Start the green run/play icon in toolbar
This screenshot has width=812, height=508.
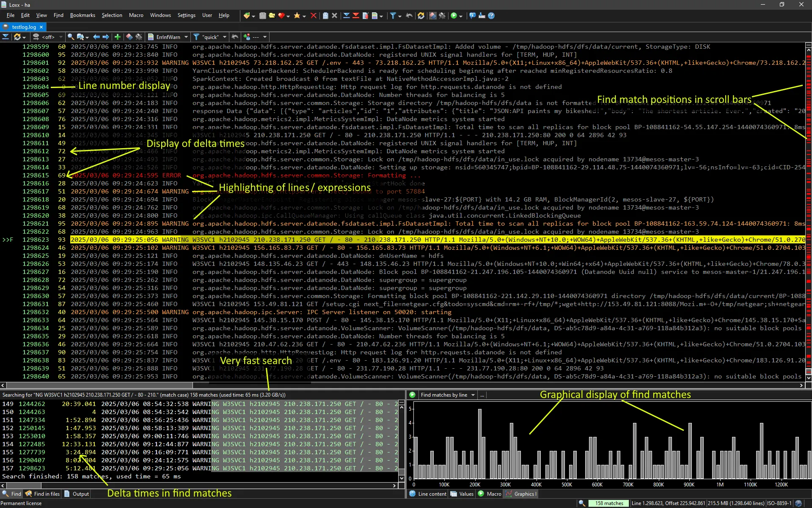pos(454,16)
